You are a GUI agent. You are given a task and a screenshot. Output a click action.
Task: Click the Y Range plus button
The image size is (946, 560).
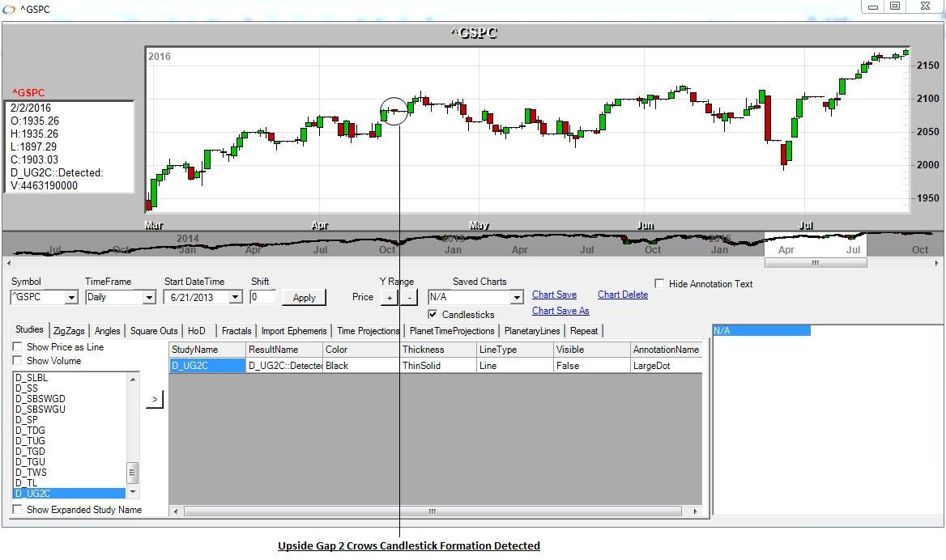pos(389,298)
